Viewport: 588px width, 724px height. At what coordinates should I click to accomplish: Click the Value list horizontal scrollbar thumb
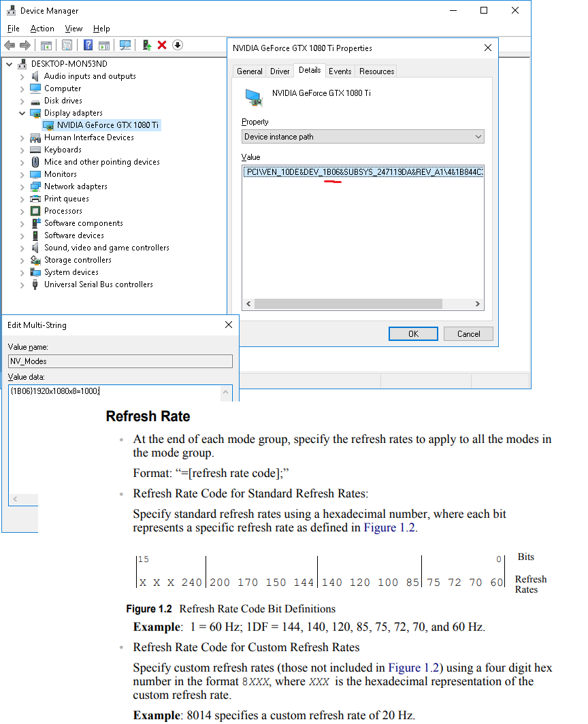348,303
